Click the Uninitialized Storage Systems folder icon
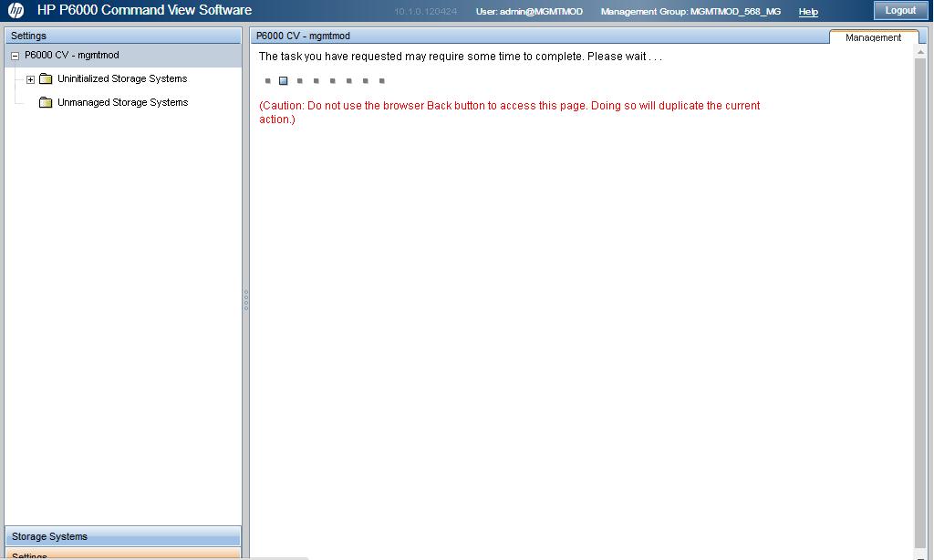 tap(46, 78)
